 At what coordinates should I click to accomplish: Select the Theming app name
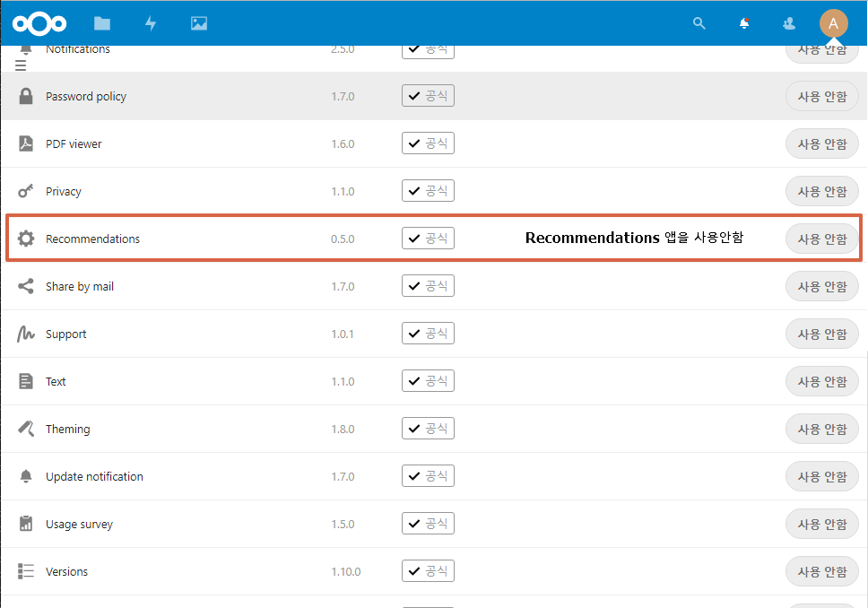point(67,430)
